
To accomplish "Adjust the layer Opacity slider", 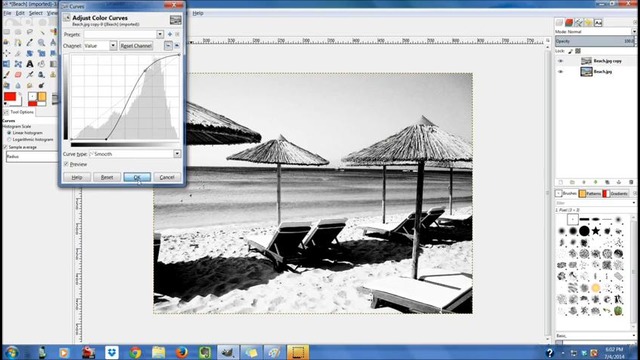I will [595, 41].
